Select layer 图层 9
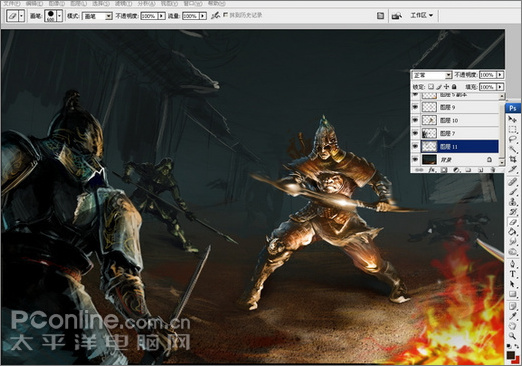 (459, 107)
